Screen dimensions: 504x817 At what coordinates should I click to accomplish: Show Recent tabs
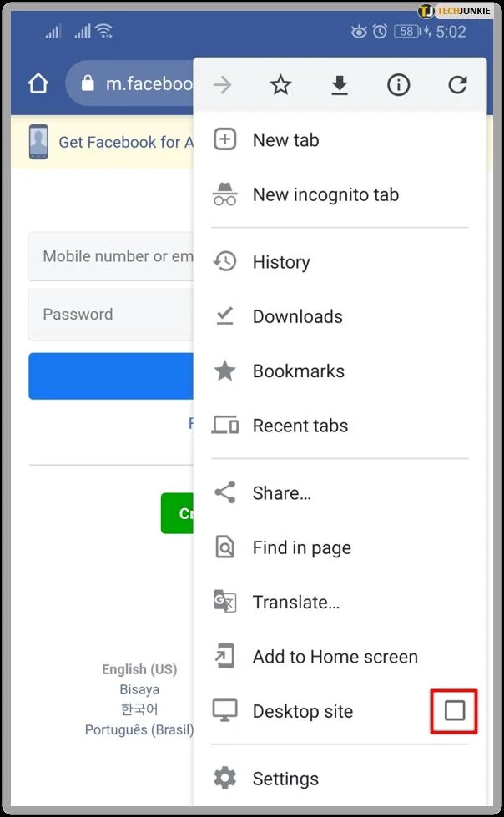pos(300,426)
